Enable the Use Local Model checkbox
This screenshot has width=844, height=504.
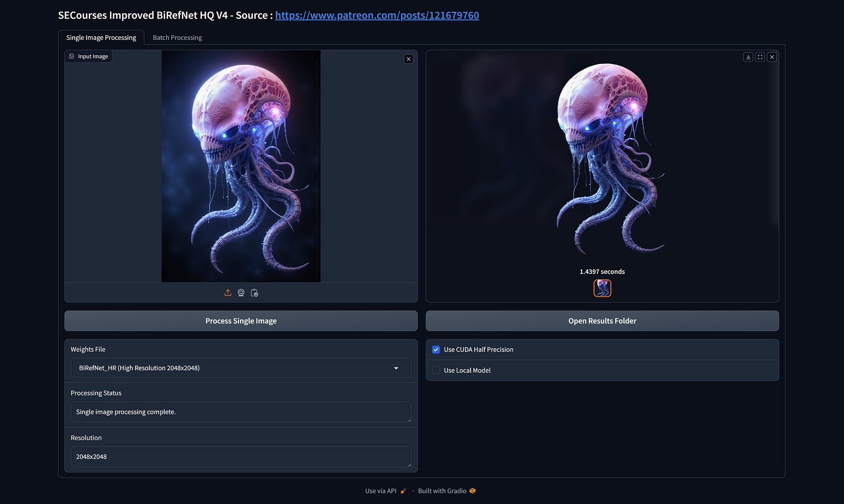pyautogui.click(x=436, y=371)
